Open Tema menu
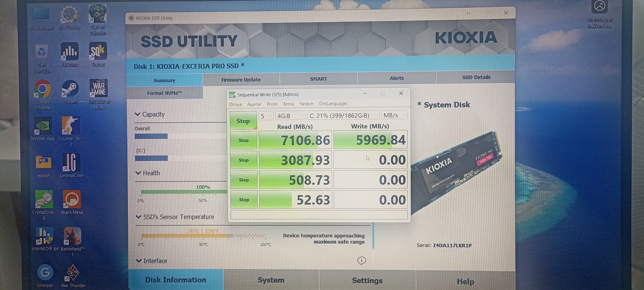The height and width of the screenshot is (290, 644). click(x=288, y=104)
